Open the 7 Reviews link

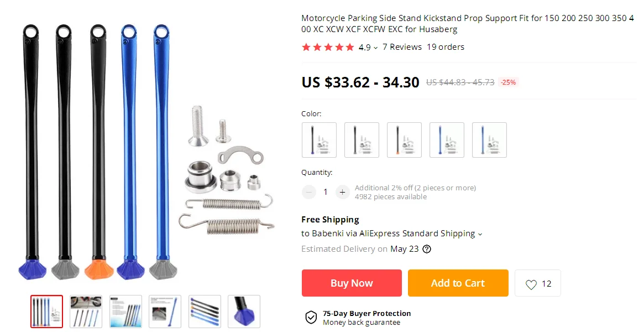(402, 47)
